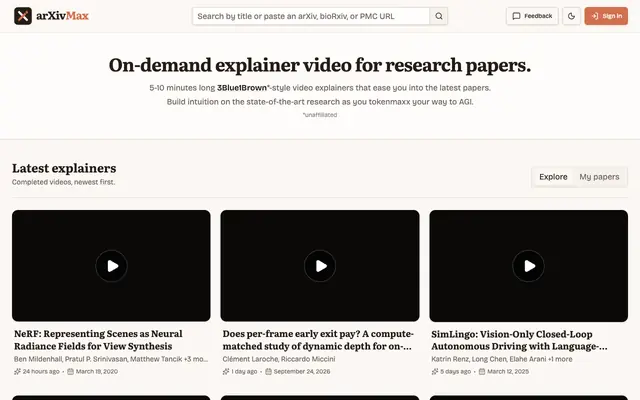
Task: Click the Latest explainers heading
Action: click(x=64, y=168)
